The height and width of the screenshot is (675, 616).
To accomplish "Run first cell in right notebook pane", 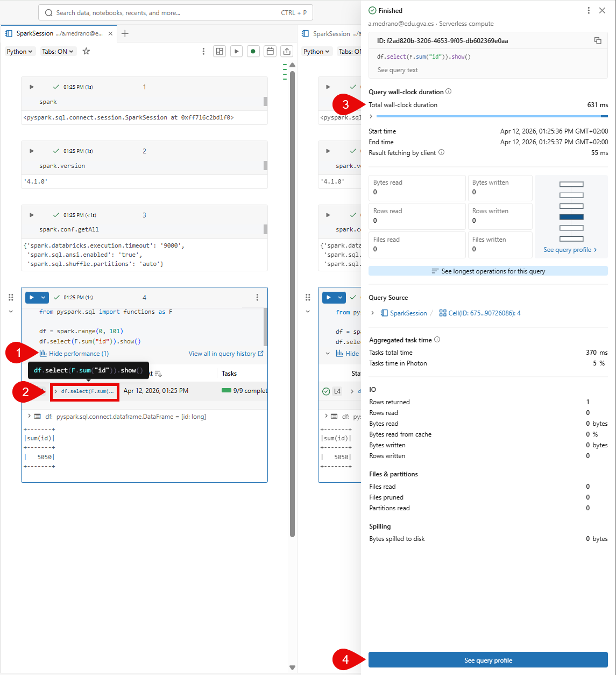I will (x=328, y=87).
